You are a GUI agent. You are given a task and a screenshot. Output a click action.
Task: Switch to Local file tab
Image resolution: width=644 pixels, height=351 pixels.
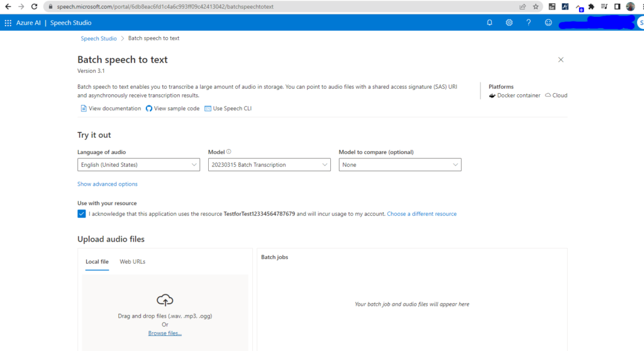(97, 262)
